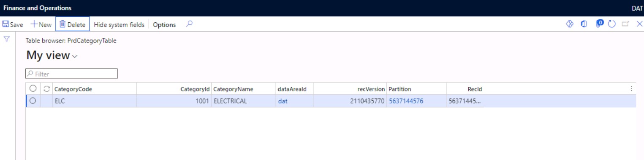The image size is (644, 160).
Task: Click the Finance and Operations title
Action: pos(37,8)
